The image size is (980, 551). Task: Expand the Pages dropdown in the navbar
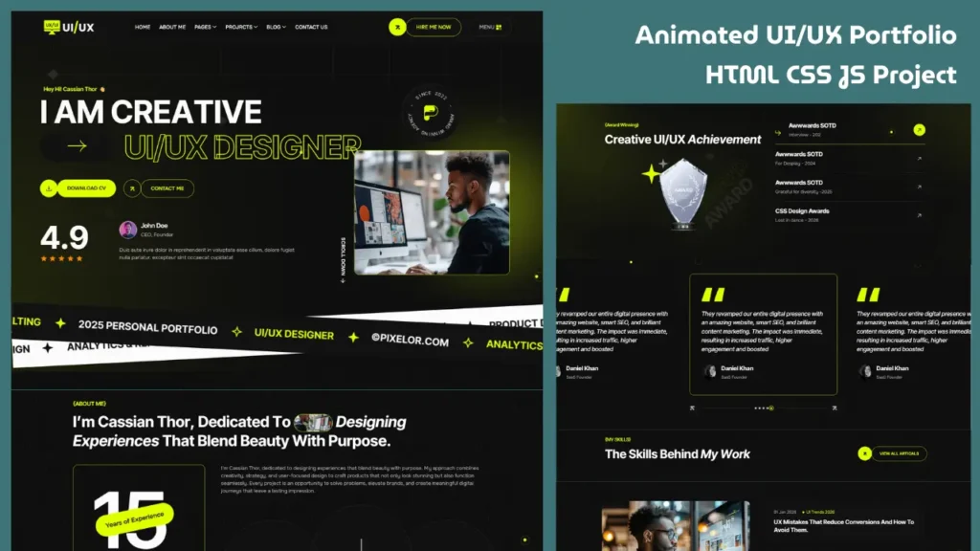(204, 27)
